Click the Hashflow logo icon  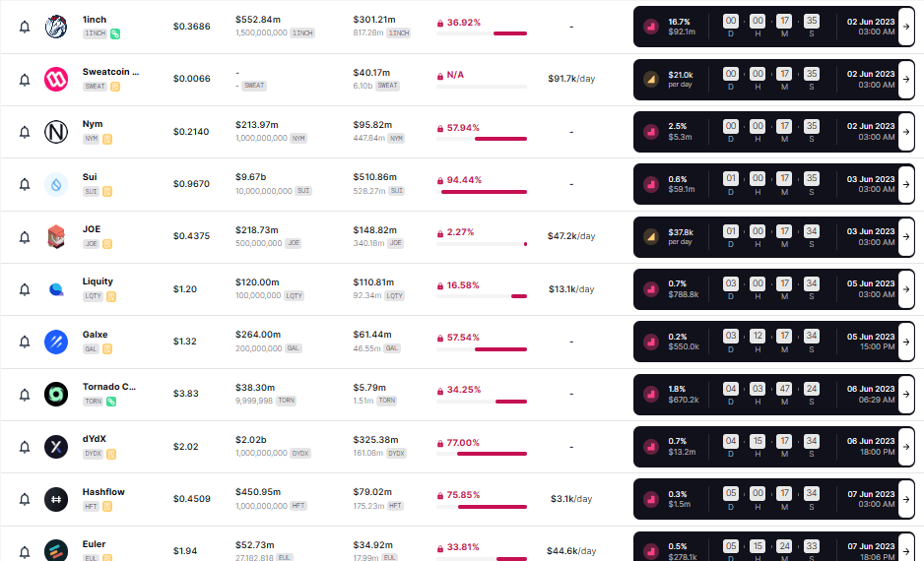point(56,499)
